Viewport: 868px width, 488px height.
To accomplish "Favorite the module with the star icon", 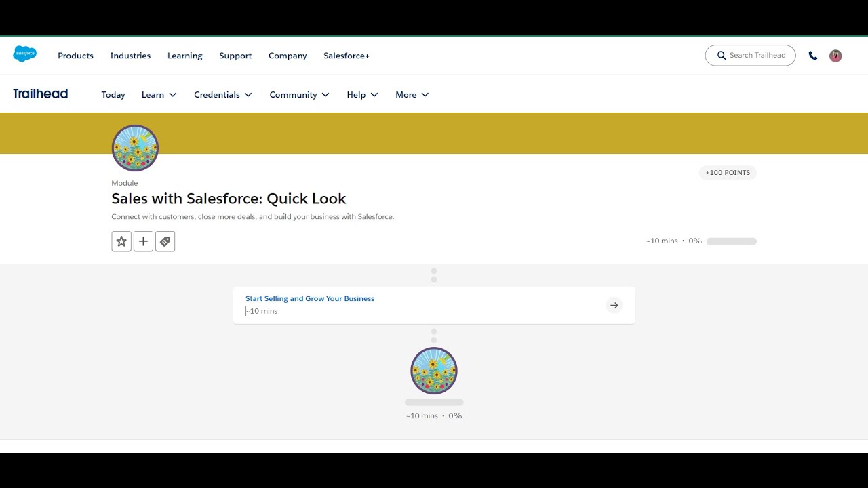I will 121,241.
